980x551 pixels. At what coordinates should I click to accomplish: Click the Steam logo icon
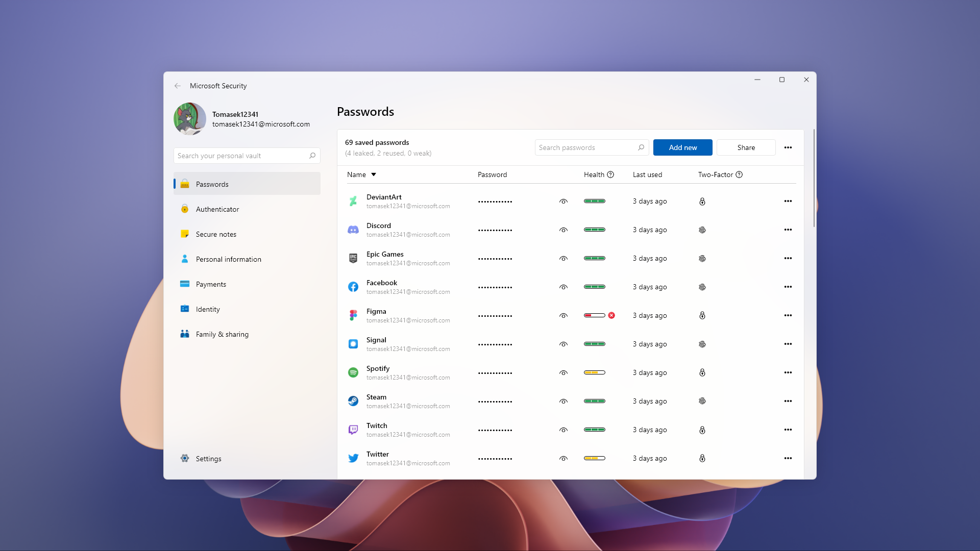click(x=353, y=402)
